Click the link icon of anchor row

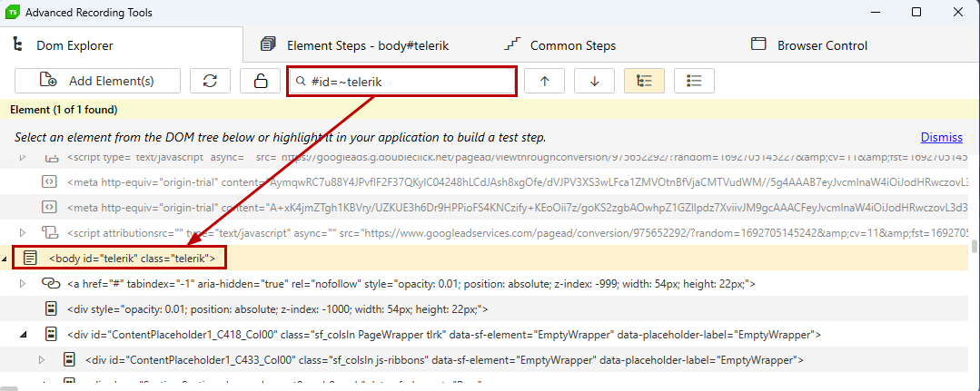(50, 284)
